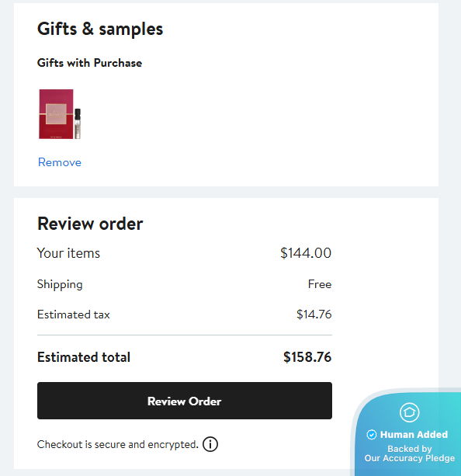Click the Gifts with Purchase subheading
Image resolution: width=461 pixels, height=476 pixels.
89,63
